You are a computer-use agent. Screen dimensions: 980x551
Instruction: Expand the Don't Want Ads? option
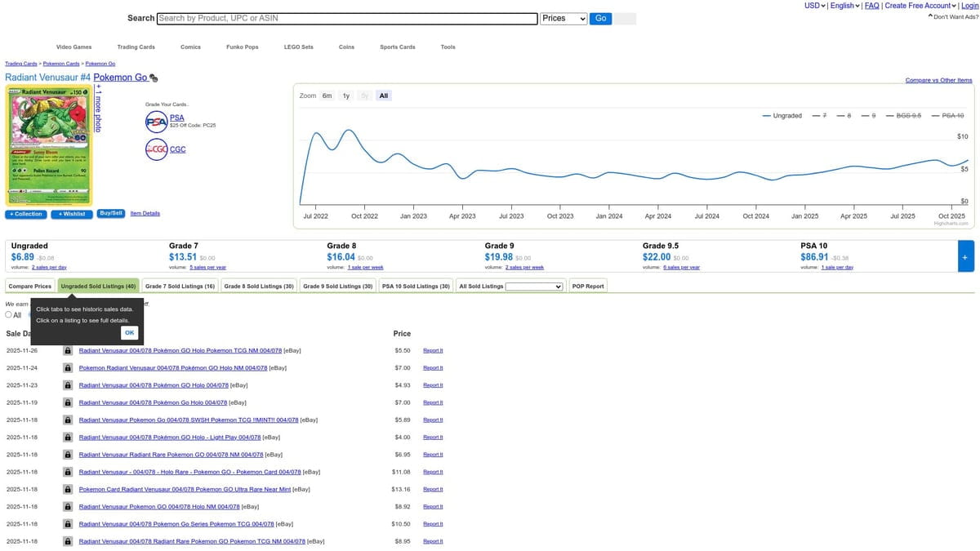tap(952, 16)
